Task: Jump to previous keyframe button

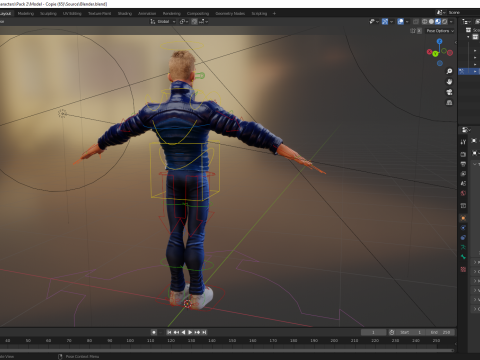Action: [176, 332]
